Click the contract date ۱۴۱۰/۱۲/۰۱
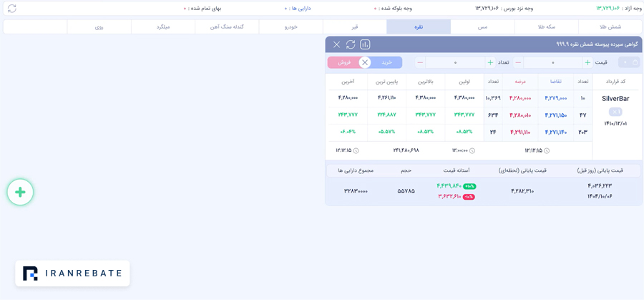 [x=615, y=123]
